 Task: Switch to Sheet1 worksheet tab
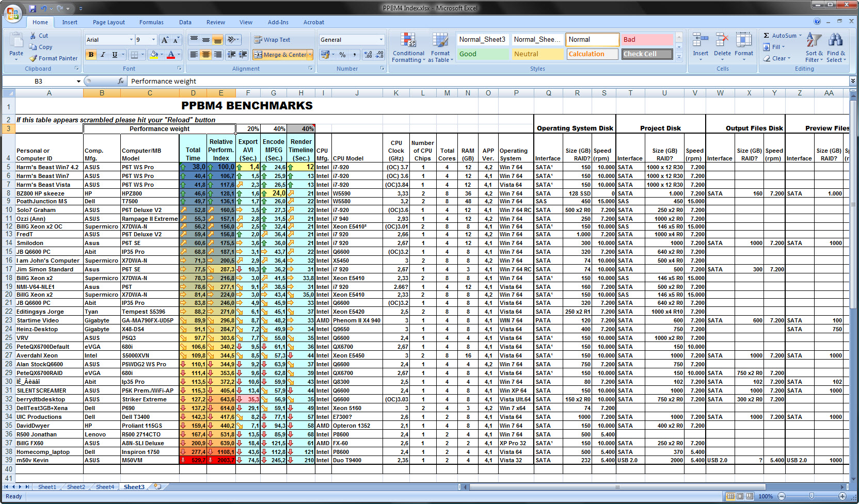click(47, 487)
